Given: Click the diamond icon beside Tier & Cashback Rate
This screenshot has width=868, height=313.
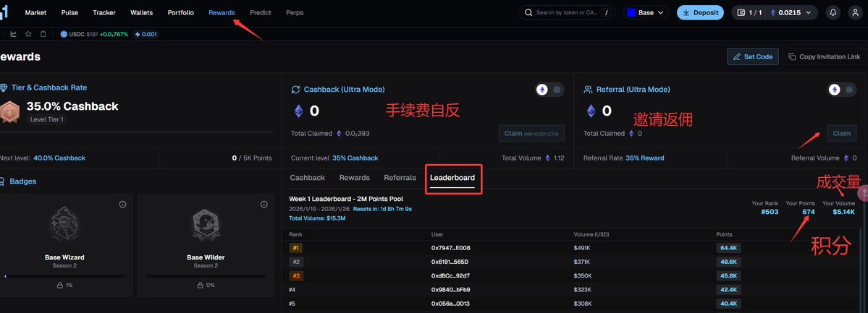Looking at the screenshot, I should [x=4, y=88].
